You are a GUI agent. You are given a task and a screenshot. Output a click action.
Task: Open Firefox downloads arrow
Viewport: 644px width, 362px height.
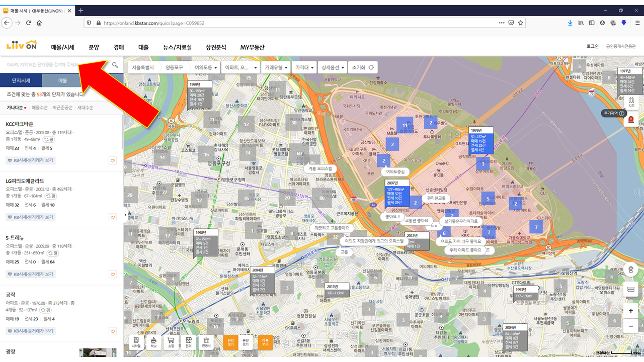coord(570,23)
